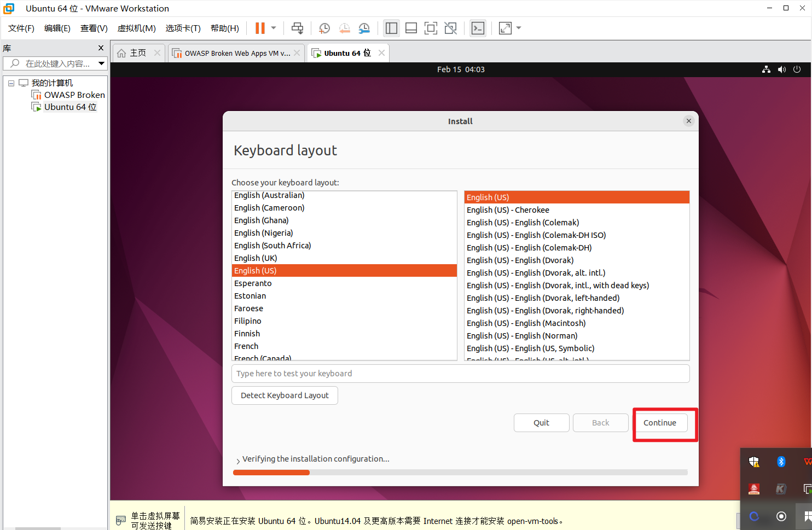Click the Ubuntu volume speaker icon
Viewport: 812px width, 530px height.
pos(781,69)
